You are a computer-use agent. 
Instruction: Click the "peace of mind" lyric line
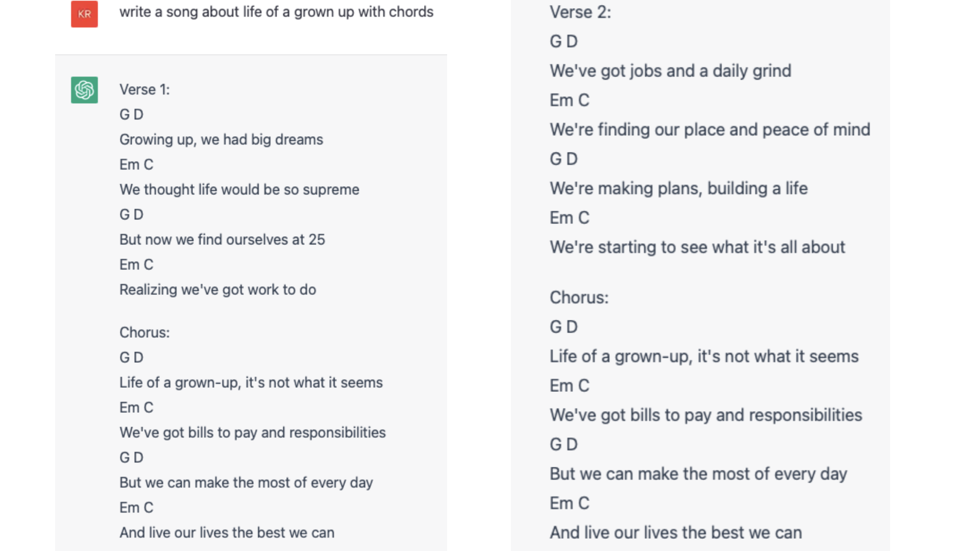pos(709,130)
